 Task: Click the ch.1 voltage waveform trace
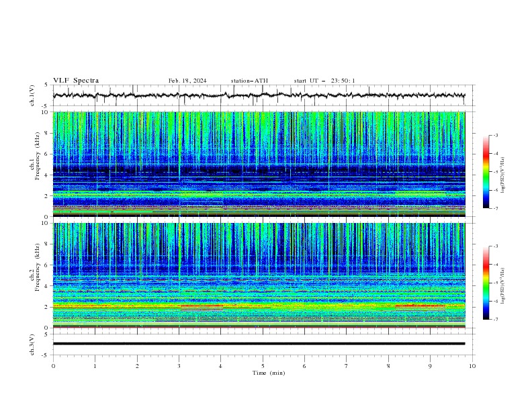(259, 95)
